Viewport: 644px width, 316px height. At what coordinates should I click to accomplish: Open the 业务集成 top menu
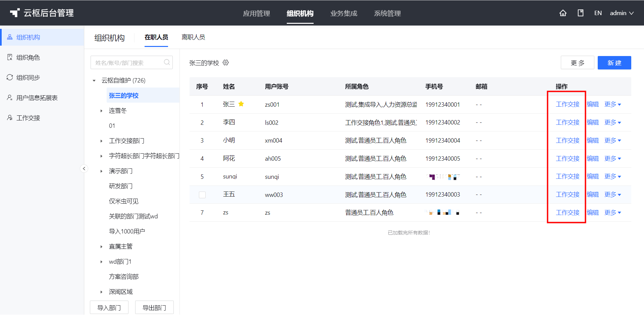pyautogui.click(x=344, y=13)
